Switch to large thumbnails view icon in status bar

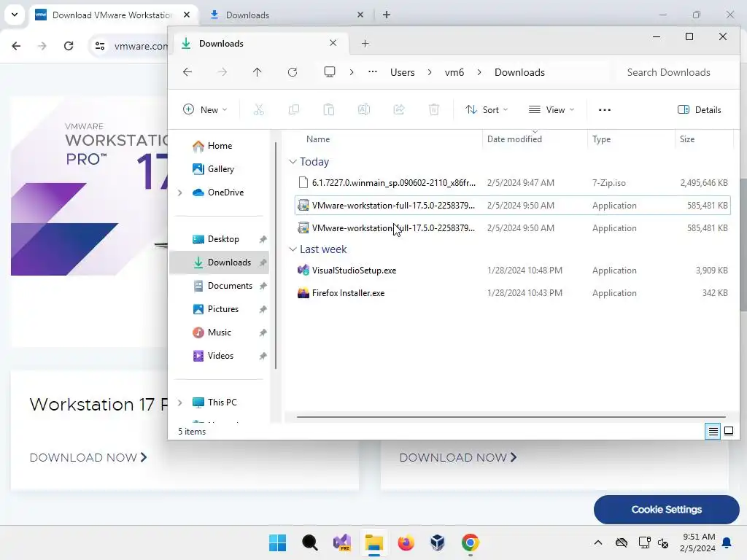click(729, 432)
